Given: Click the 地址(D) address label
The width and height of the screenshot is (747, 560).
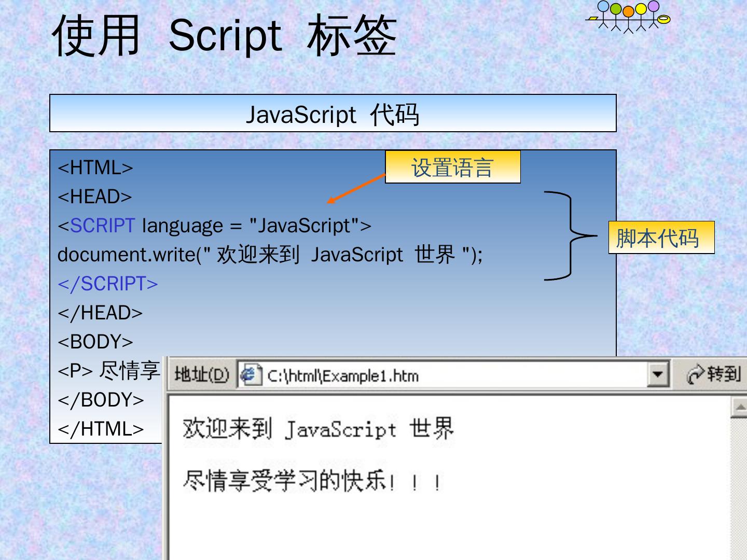Looking at the screenshot, I should coord(202,374).
